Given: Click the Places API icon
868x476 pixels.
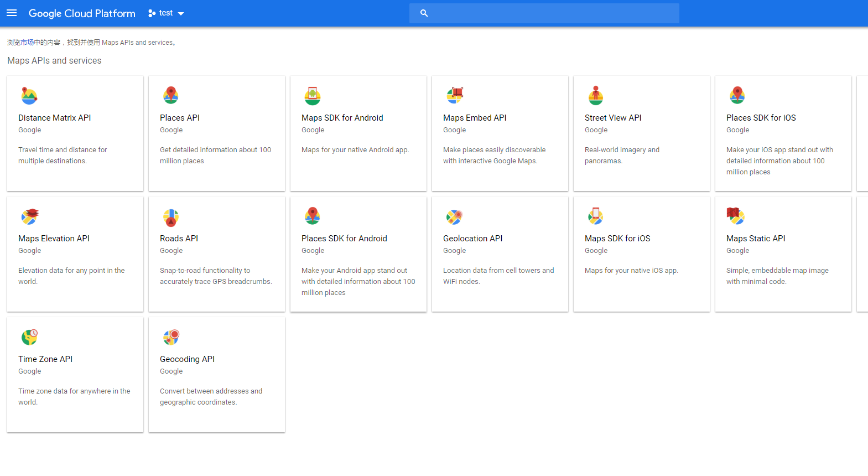Looking at the screenshot, I should [x=171, y=95].
